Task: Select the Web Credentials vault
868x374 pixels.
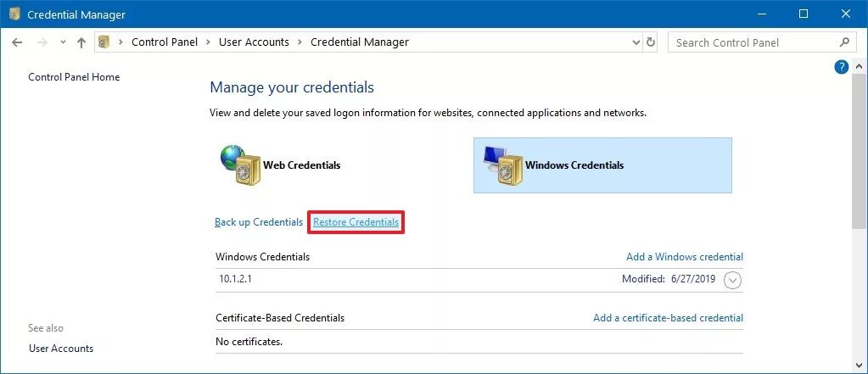Action: [x=281, y=165]
